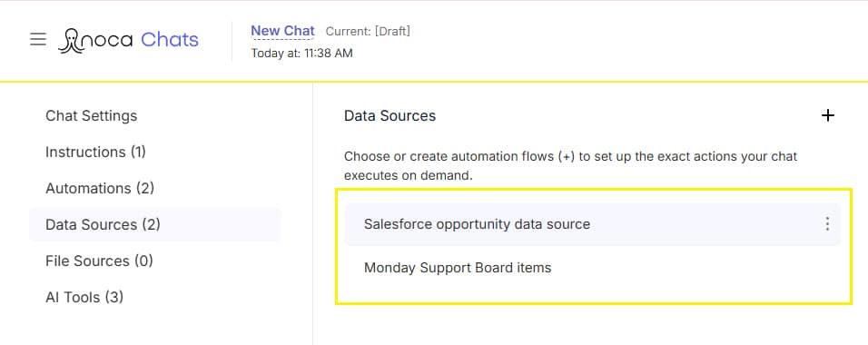Select Salesforce opportunity data source row

(x=593, y=224)
